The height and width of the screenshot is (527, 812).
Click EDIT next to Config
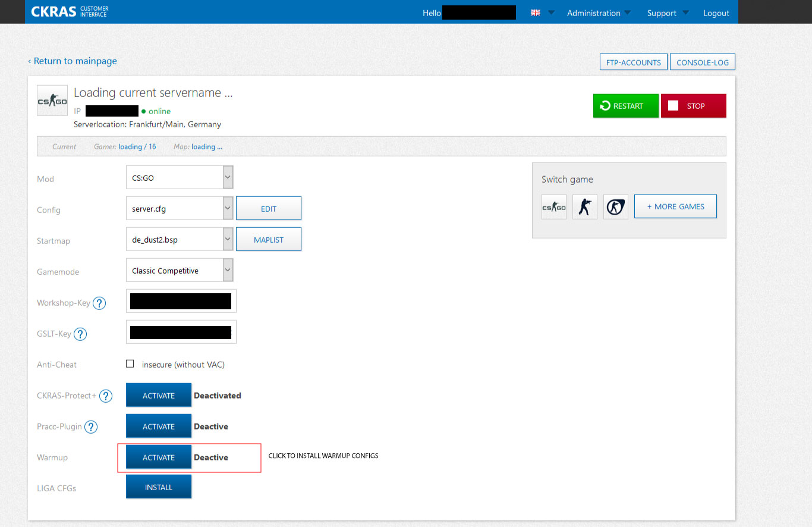coord(269,209)
